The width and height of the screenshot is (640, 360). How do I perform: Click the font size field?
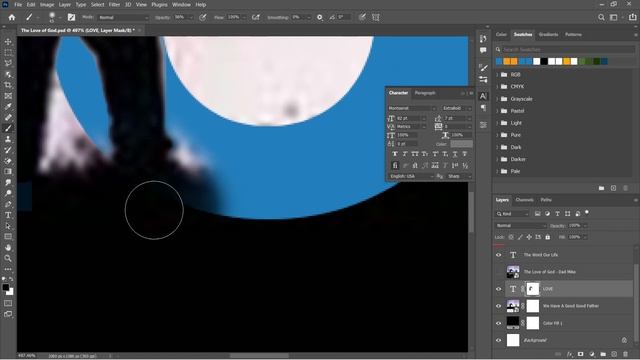(x=410, y=118)
